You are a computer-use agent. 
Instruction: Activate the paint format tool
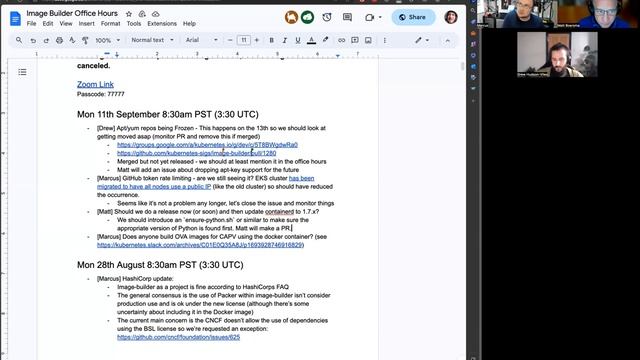[x=85, y=40]
